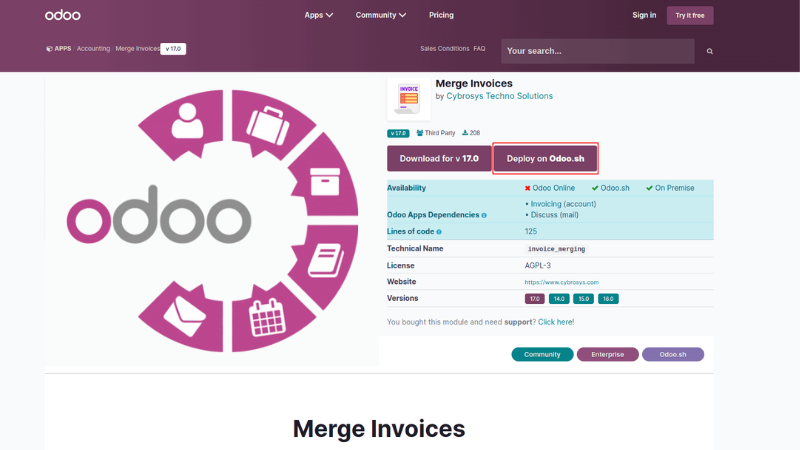The image size is (800, 450).
Task: Click the APPS breadcrumb cube icon
Action: click(x=49, y=49)
